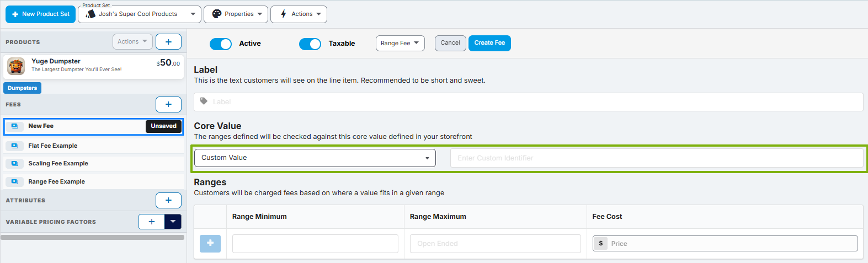
Task: Click the add range row plus icon
Action: click(210, 243)
